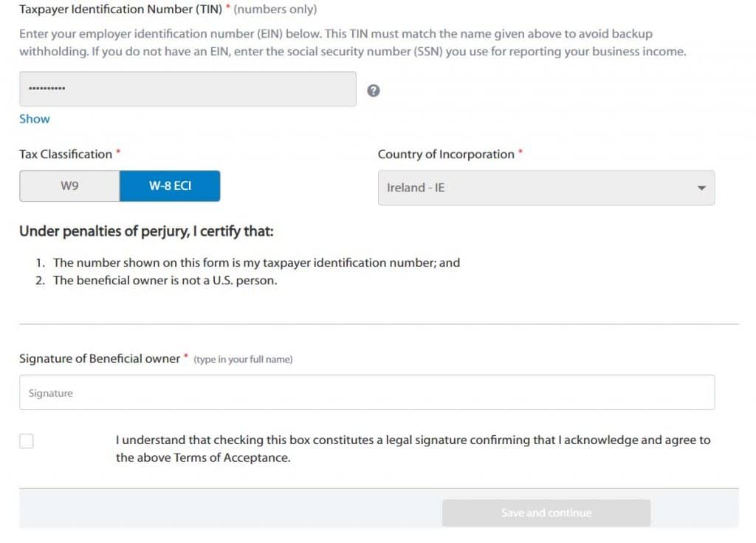756x543 pixels.
Task: Focus the Signature text field
Action: (x=367, y=392)
